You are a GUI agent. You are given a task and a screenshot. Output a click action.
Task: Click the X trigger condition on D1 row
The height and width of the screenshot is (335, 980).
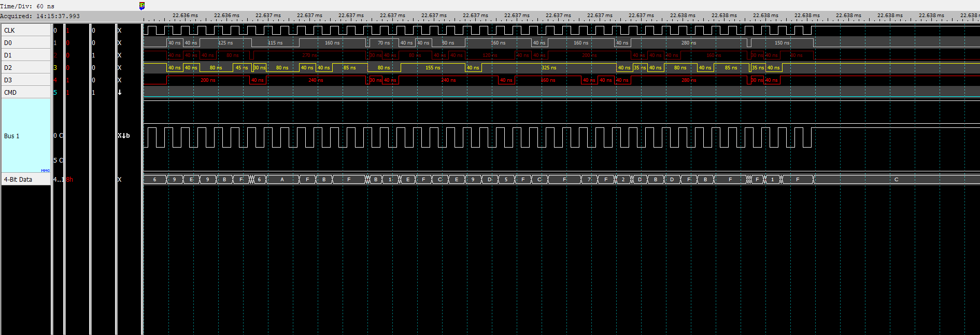120,55
